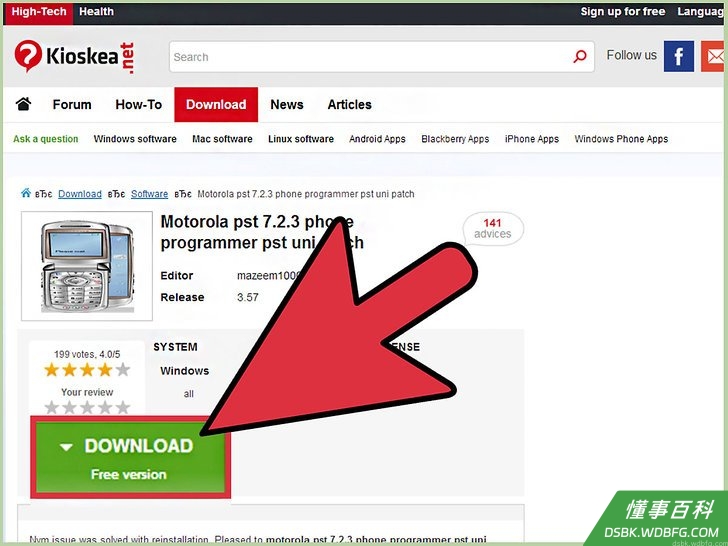Click the small blue home breadcrumb icon
Viewport: 728px width, 546px height.
click(26, 193)
